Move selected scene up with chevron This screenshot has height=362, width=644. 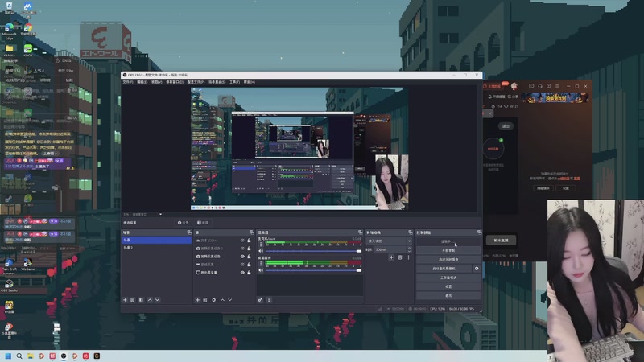click(150, 300)
